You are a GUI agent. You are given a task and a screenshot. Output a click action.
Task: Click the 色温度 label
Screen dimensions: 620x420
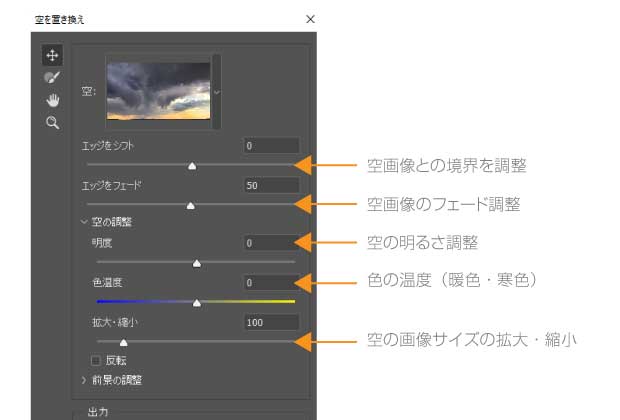tap(107, 282)
